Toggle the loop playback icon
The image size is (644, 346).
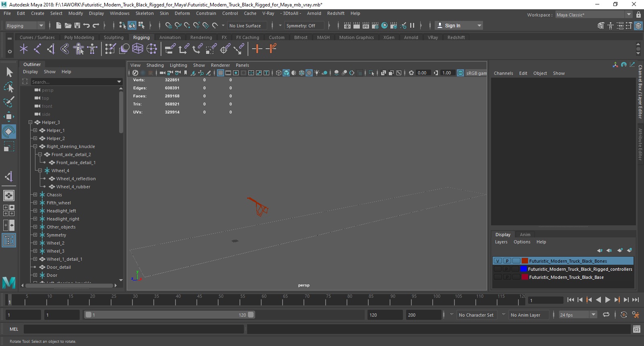pyautogui.click(x=606, y=315)
